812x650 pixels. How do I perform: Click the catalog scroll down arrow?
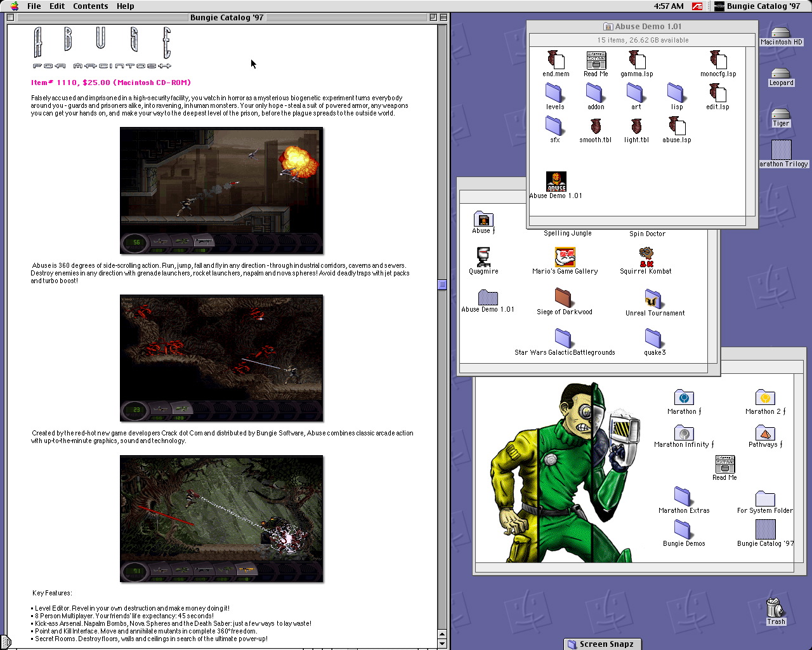[x=442, y=644]
